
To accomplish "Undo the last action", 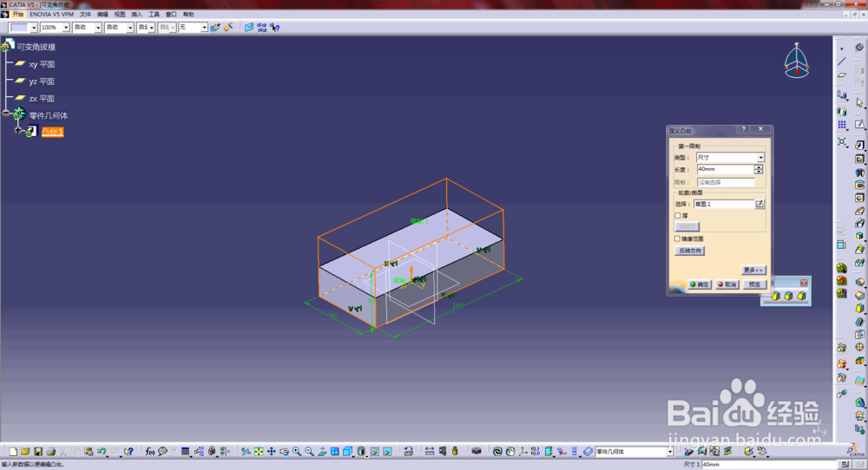I will coord(102,452).
